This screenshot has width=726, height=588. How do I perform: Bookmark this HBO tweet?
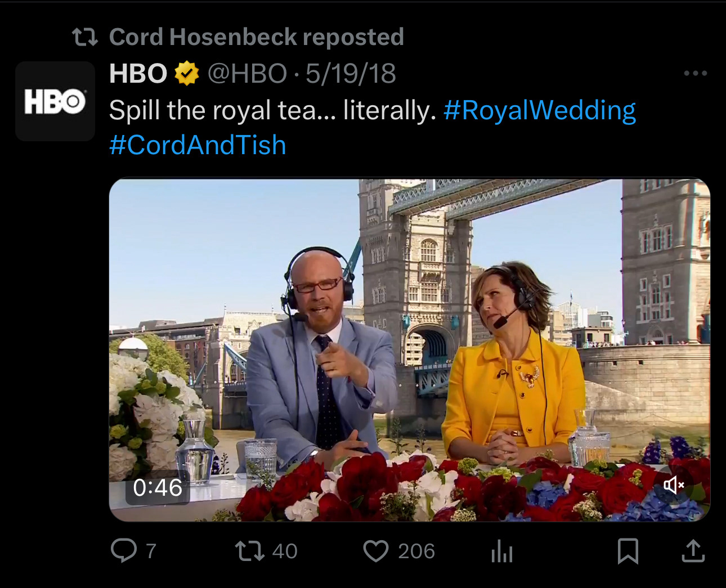[628, 551]
